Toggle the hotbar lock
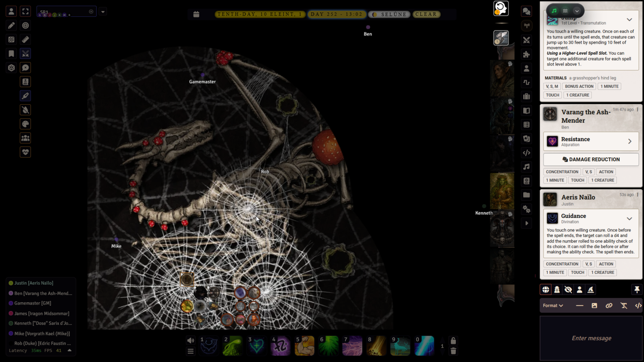 [x=453, y=341]
